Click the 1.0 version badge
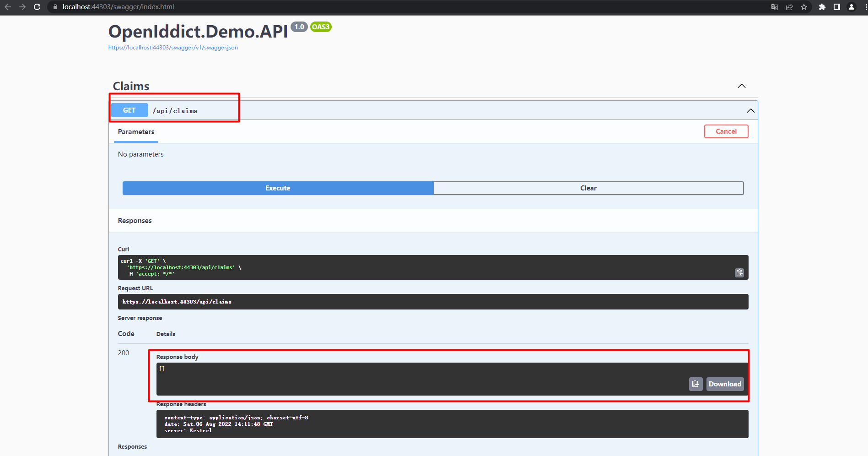This screenshot has width=868, height=456. pos(299,27)
